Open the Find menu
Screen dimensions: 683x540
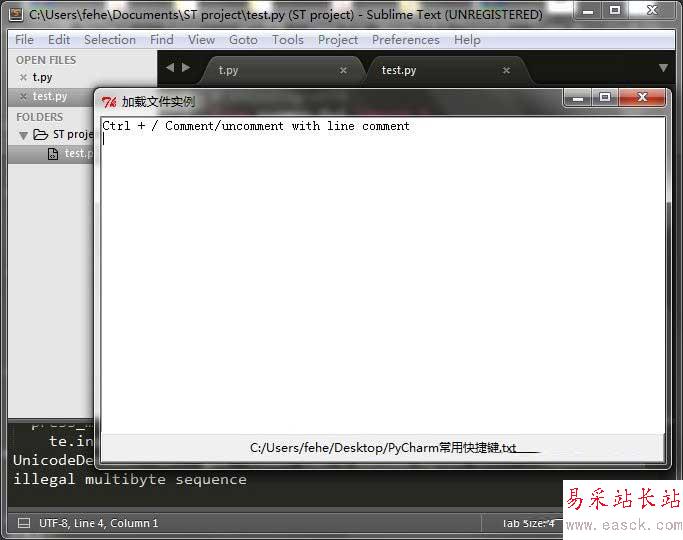tap(162, 40)
